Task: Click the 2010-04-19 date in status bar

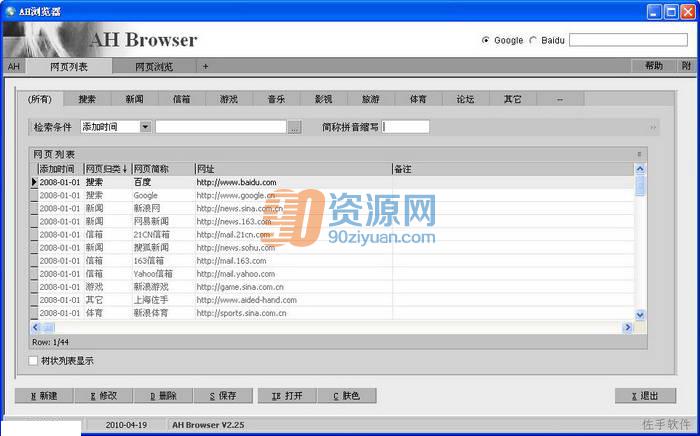Action: [x=126, y=425]
